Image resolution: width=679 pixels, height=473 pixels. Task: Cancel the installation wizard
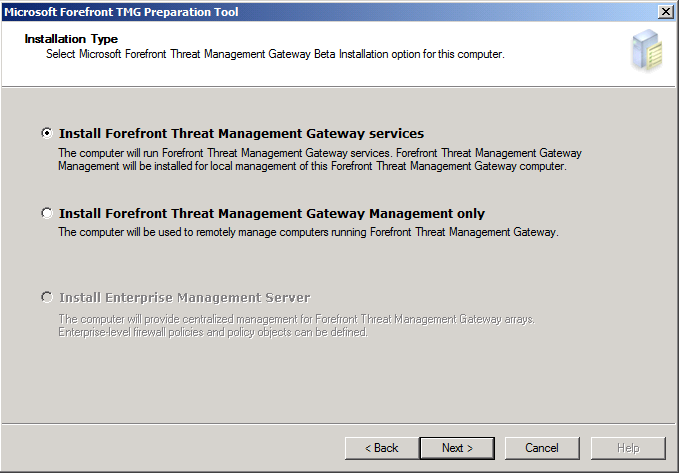pyautogui.click(x=542, y=448)
